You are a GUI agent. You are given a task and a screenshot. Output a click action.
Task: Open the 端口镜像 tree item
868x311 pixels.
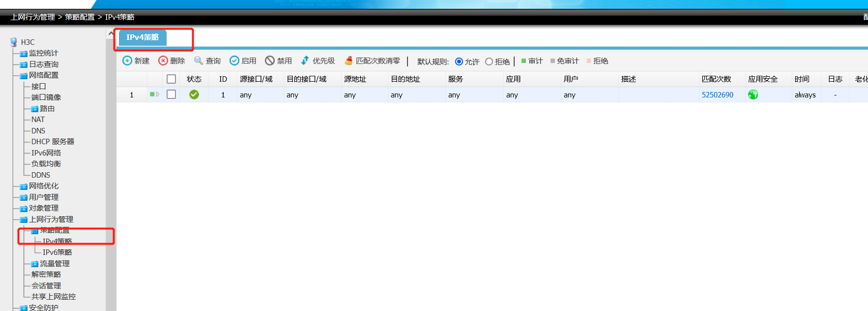[x=46, y=97]
